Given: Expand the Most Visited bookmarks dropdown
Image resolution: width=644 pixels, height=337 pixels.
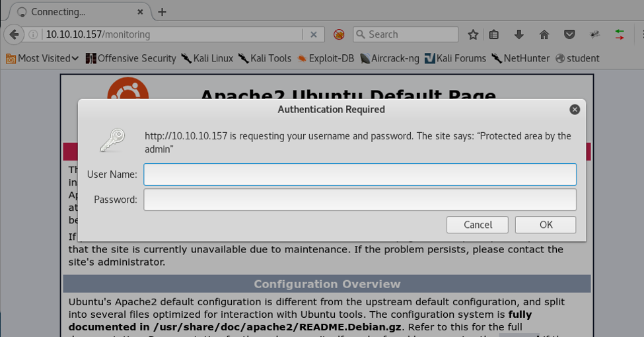Looking at the screenshot, I should (42, 58).
